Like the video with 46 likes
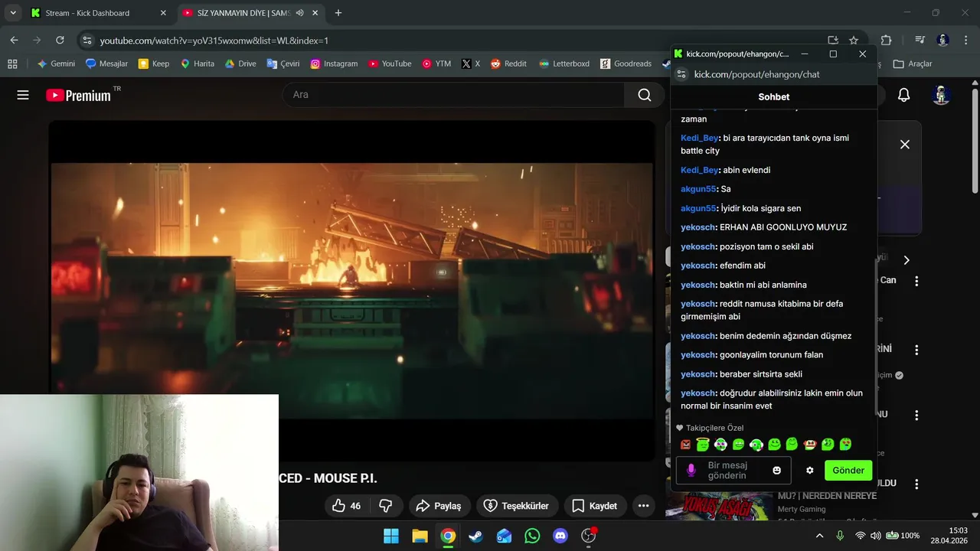The width and height of the screenshot is (980, 551). [347, 506]
